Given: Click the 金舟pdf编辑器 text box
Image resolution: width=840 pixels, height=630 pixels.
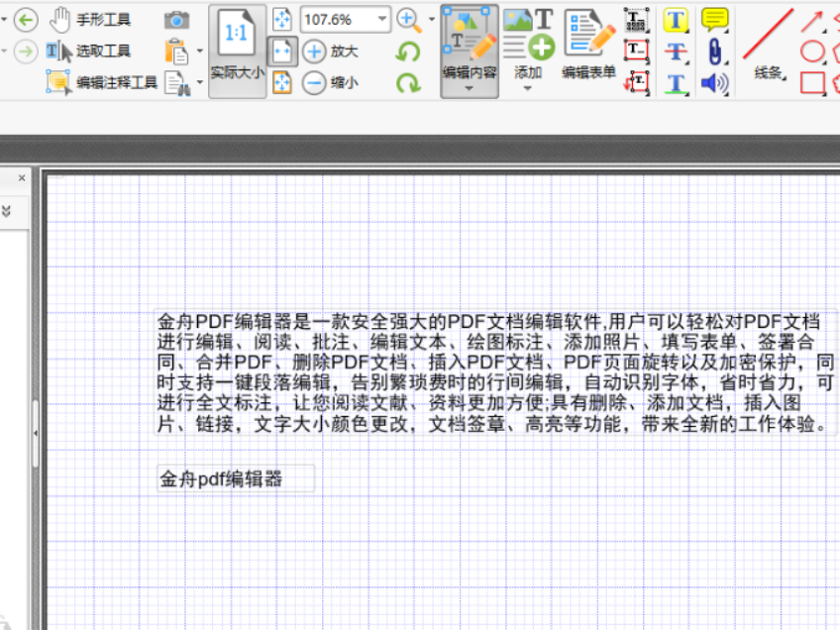Looking at the screenshot, I should [x=236, y=478].
